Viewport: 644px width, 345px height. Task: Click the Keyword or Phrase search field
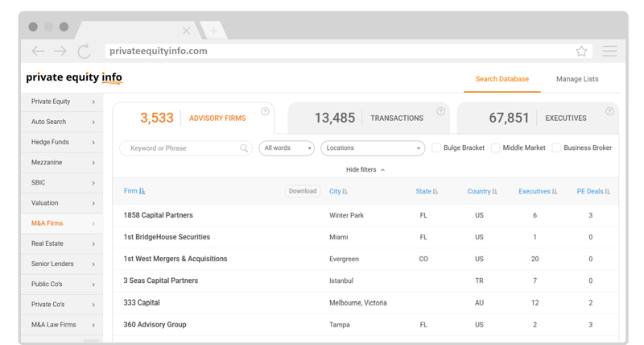point(186,148)
